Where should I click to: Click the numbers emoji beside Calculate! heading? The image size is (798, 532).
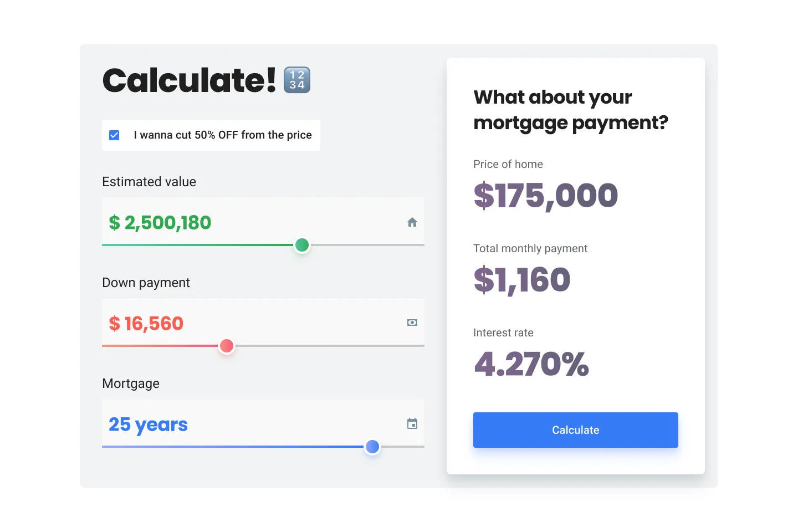point(297,80)
